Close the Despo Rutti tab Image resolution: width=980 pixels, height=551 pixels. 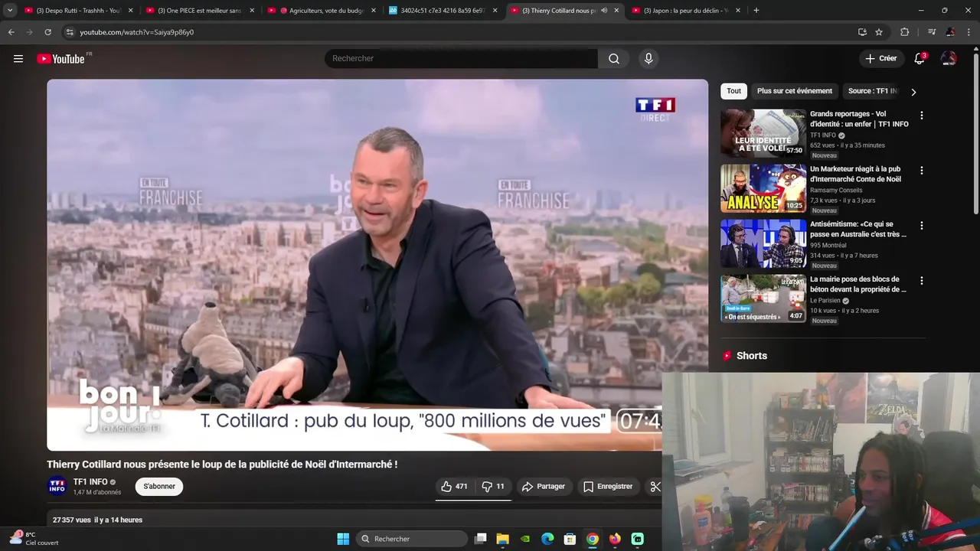point(131,11)
